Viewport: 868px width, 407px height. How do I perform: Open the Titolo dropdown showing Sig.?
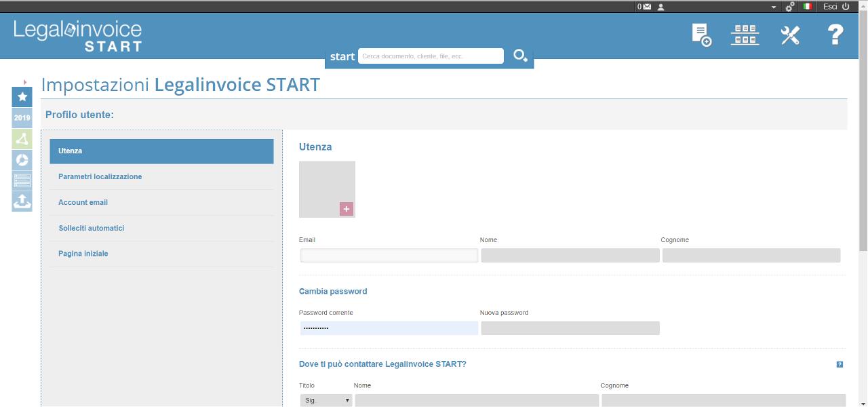(x=325, y=400)
